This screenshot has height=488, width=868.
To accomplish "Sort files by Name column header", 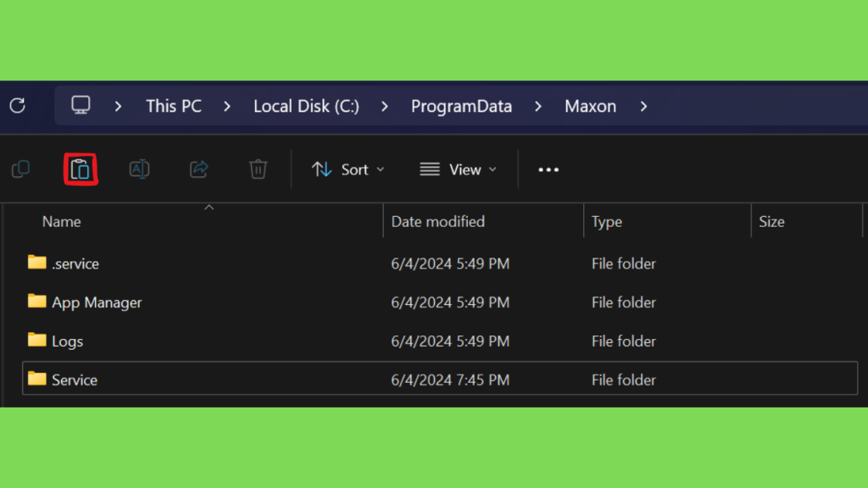I will 62,222.
